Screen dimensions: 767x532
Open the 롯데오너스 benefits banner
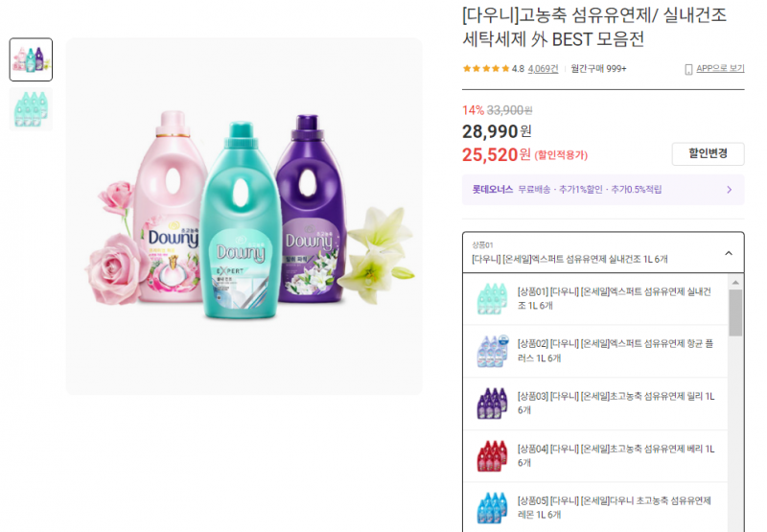coord(603,189)
